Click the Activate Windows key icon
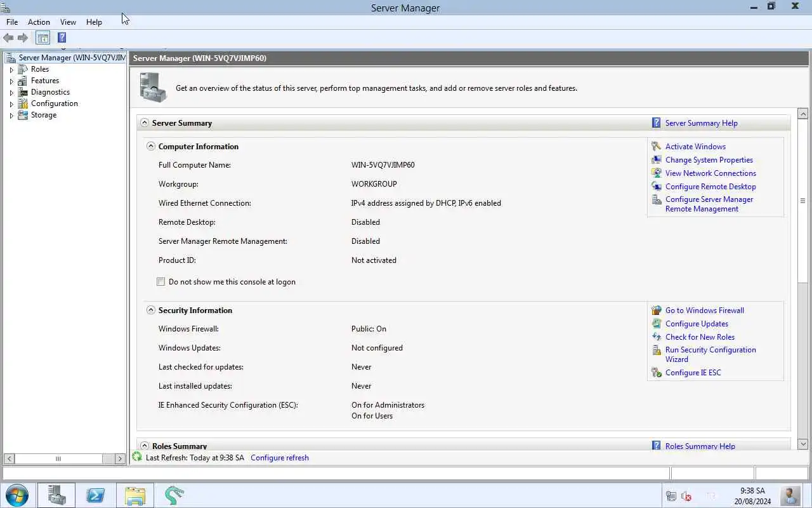Viewport: 812px width, 508px height. [657, 147]
